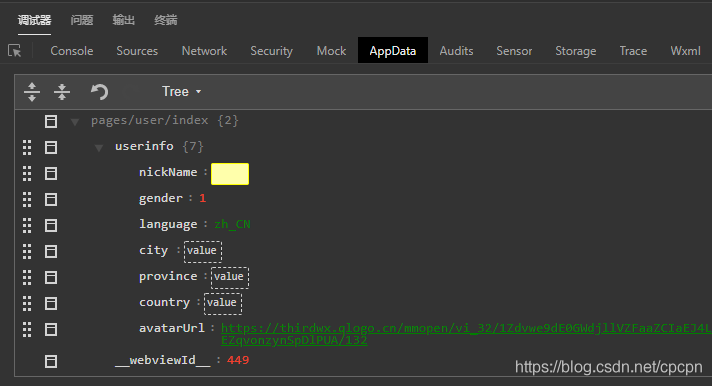Click the country key label
Viewport: 712px width, 386px height.
[x=164, y=302]
